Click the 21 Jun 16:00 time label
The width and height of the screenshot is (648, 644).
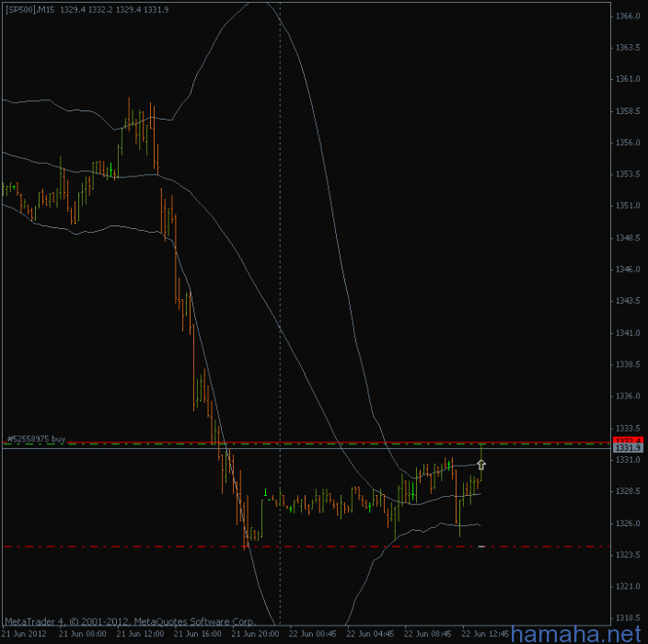coord(198,634)
